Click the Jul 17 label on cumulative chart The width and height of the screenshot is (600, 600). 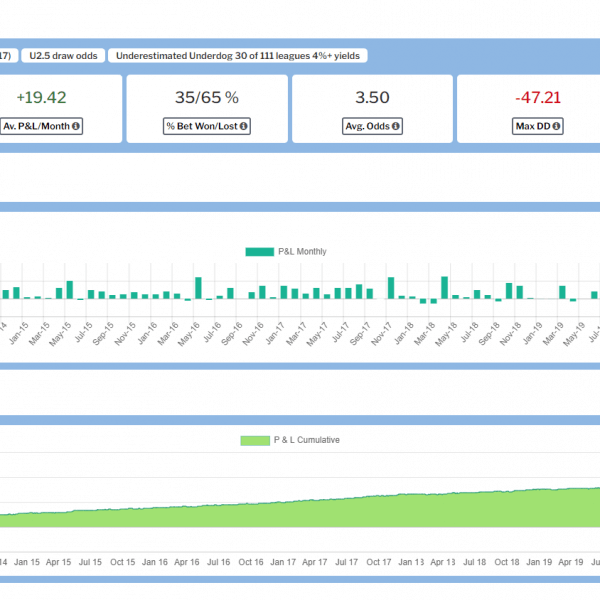coord(347,562)
